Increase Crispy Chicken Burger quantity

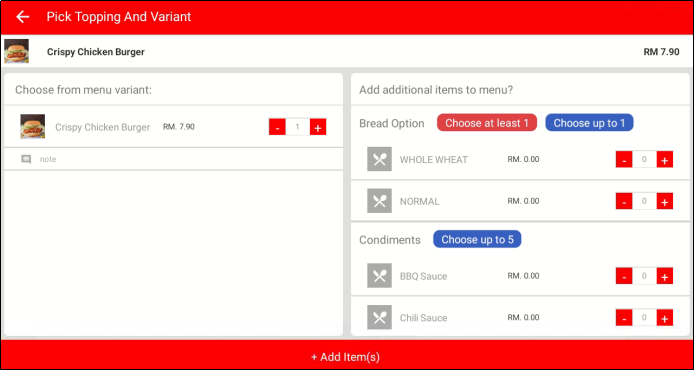point(318,127)
